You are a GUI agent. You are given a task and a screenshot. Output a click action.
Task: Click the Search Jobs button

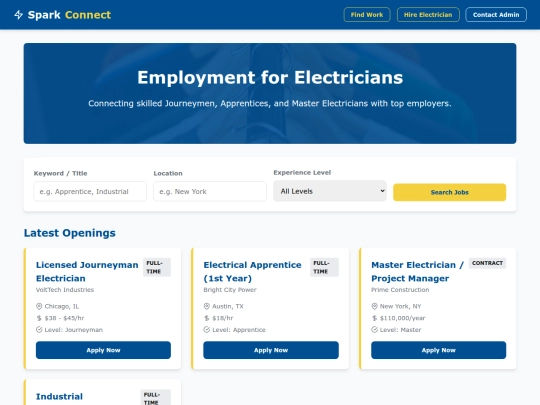tap(449, 192)
